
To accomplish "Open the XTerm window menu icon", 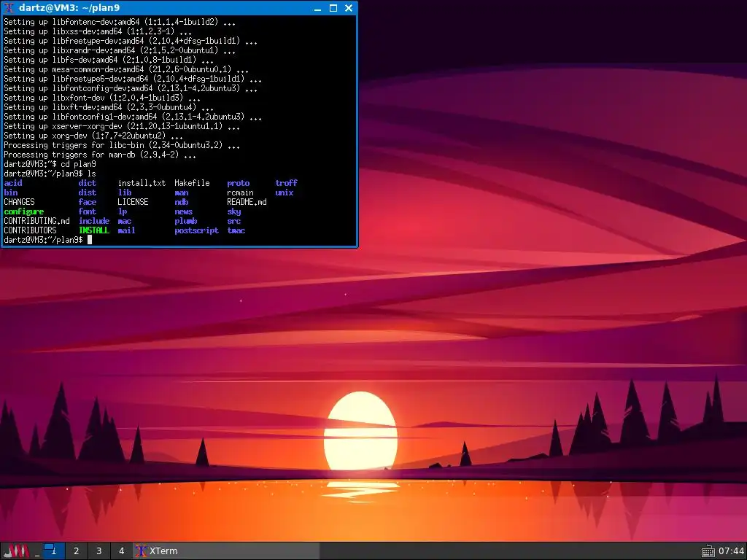I will click(x=9, y=7).
